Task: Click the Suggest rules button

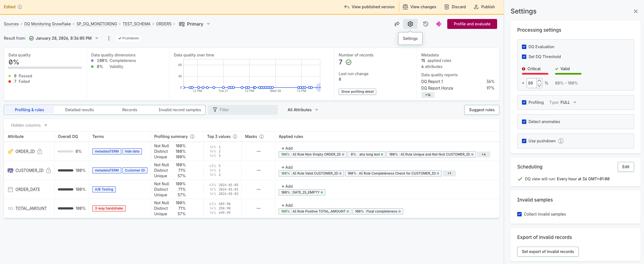Action: [x=481, y=110]
